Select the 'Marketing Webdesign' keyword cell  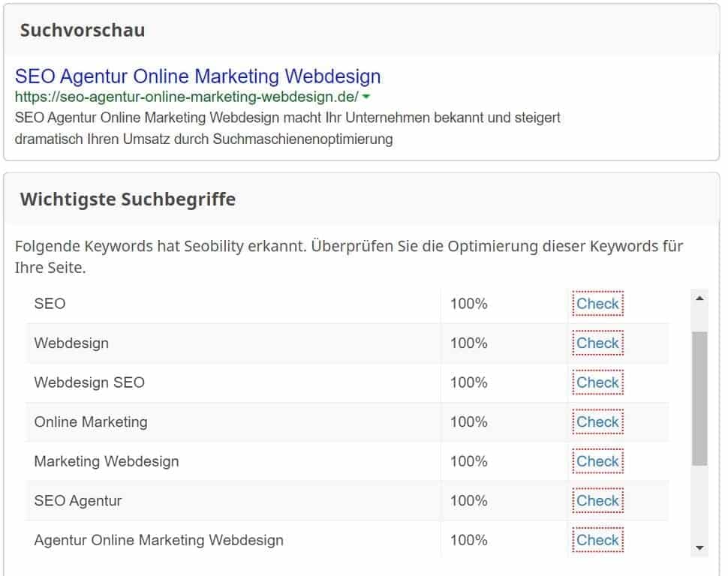(233, 461)
